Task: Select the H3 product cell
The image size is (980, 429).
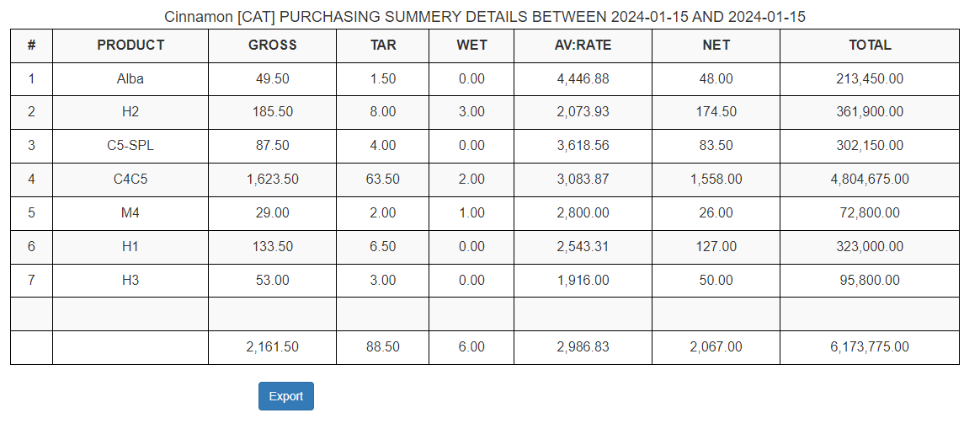Action: click(x=130, y=281)
